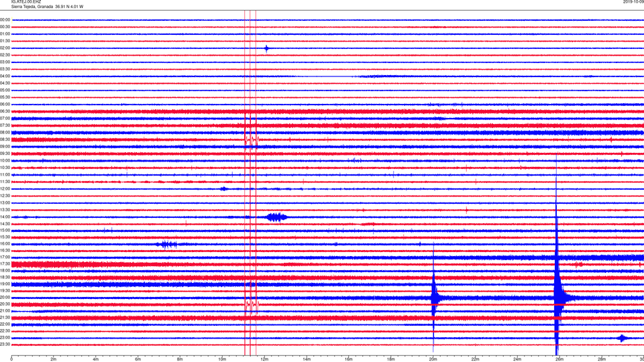
Task: Click the 02:00 time label
Action: pos(5,48)
